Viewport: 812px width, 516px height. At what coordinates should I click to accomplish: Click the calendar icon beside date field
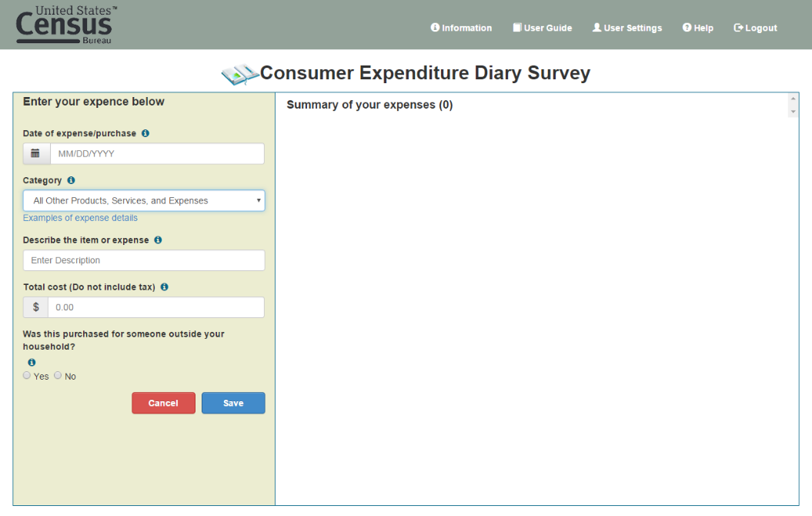point(35,153)
